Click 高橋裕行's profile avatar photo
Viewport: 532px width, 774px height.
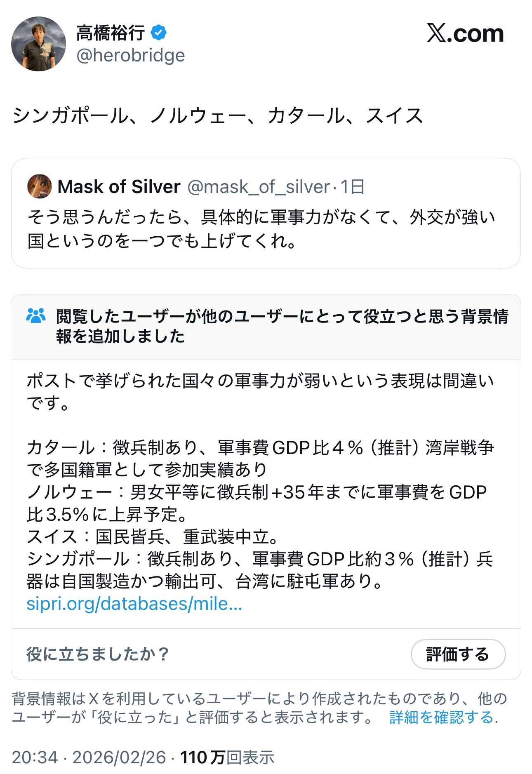pos(38,44)
